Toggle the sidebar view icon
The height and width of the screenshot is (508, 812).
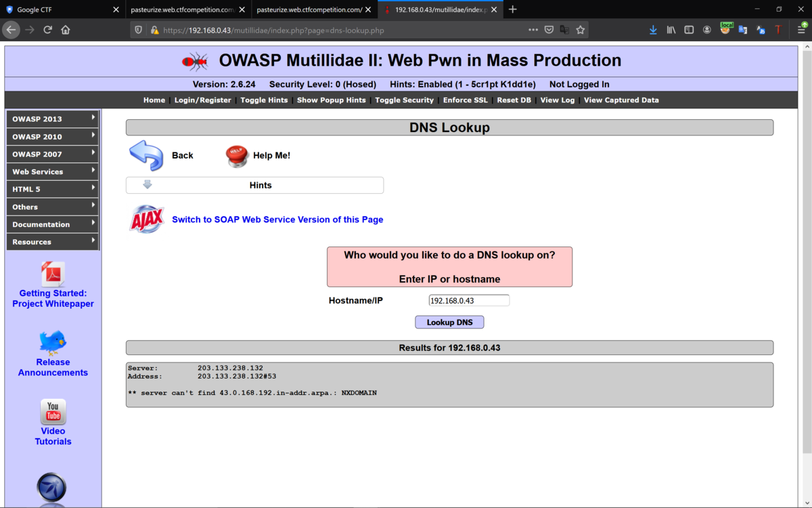689,30
